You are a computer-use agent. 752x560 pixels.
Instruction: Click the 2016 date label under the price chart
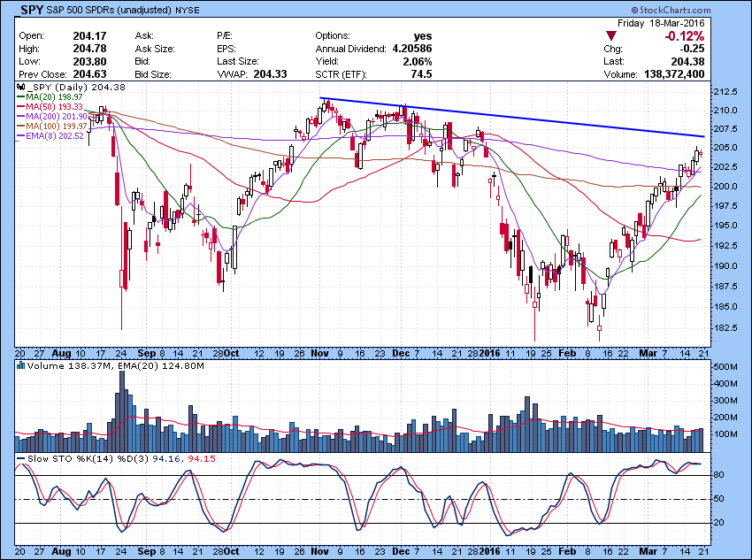point(489,353)
